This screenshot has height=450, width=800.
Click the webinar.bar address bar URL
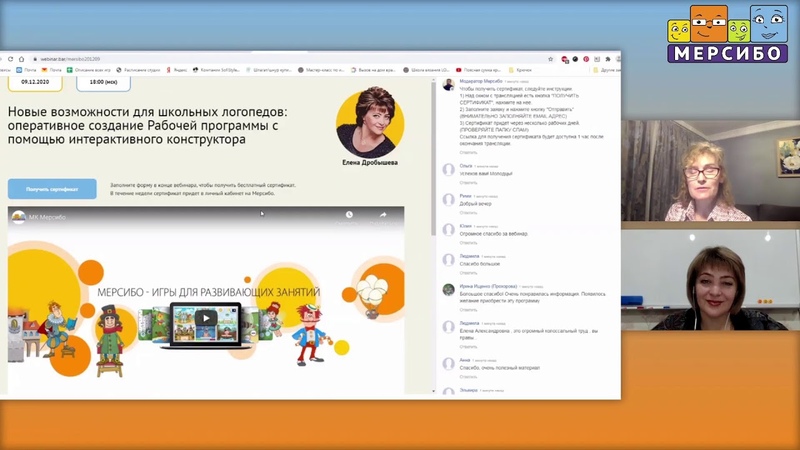click(x=70, y=59)
